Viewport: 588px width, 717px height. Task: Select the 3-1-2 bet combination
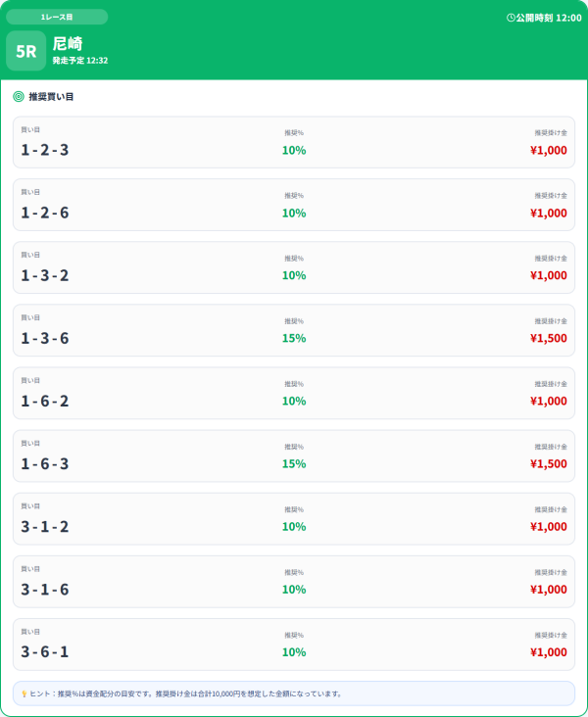click(45, 526)
